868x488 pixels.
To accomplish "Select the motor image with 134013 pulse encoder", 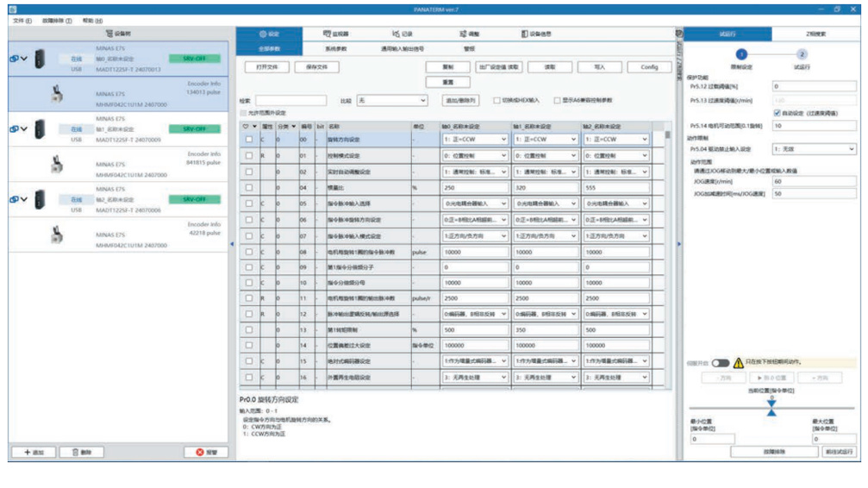I will point(57,94).
